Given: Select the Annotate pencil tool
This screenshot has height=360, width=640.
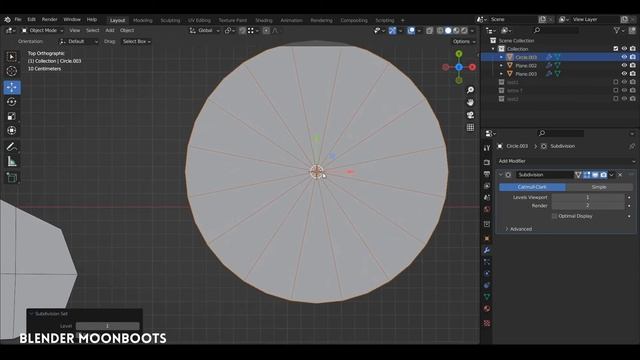Looking at the screenshot, I should 11,147.
